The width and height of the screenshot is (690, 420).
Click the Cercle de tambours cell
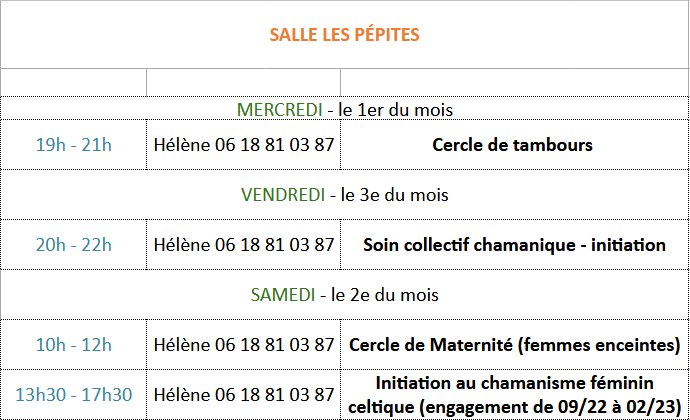pyautogui.click(x=514, y=145)
